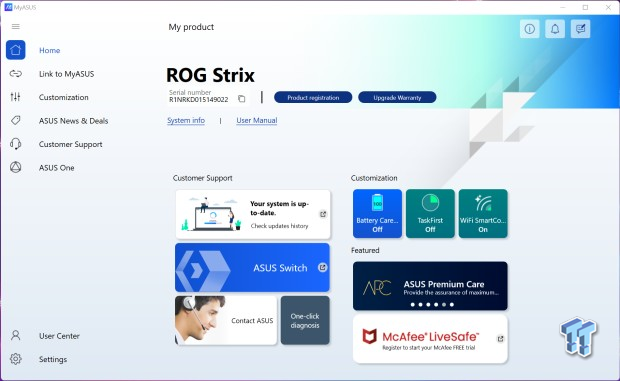This screenshot has height=381, width=620.
Task: Open the McAfee LiveSafe offer card
Action: click(x=430, y=339)
